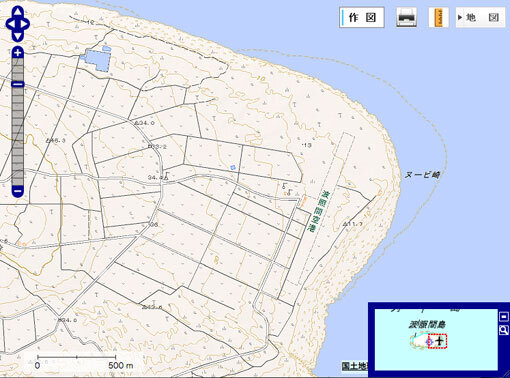Image resolution: width=510 pixels, height=378 pixels.
Task: Zoom in with the plus button
Action: [18, 52]
